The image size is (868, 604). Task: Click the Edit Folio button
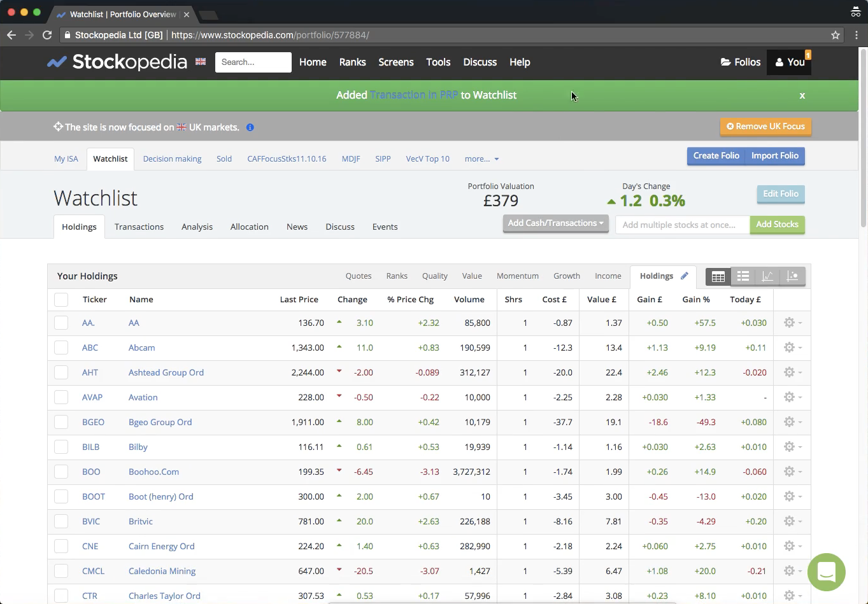[x=781, y=194]
